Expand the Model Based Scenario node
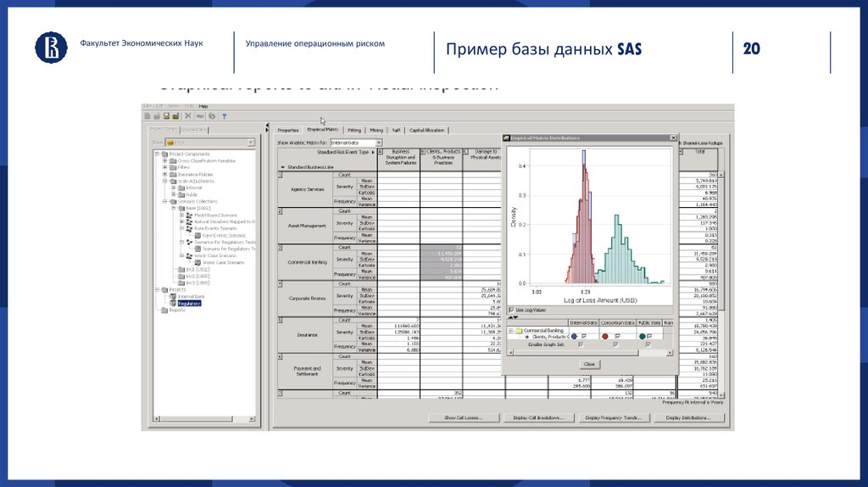 point(181,215)
